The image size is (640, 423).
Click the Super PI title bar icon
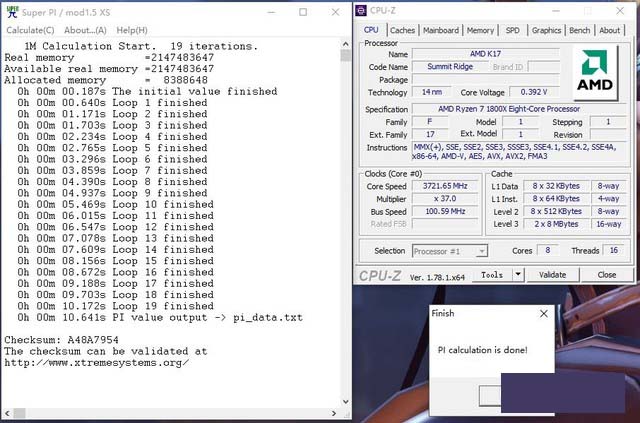[11, 11]
